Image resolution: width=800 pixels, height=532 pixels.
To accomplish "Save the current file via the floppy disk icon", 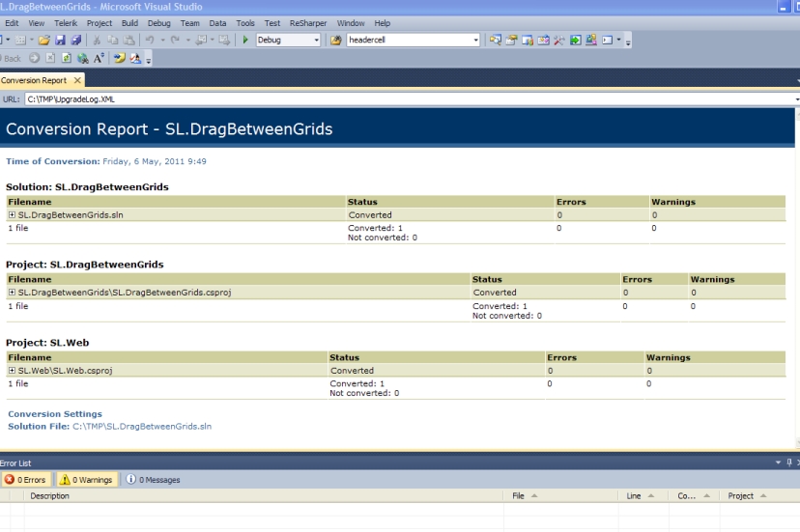I will click(60, 40).
